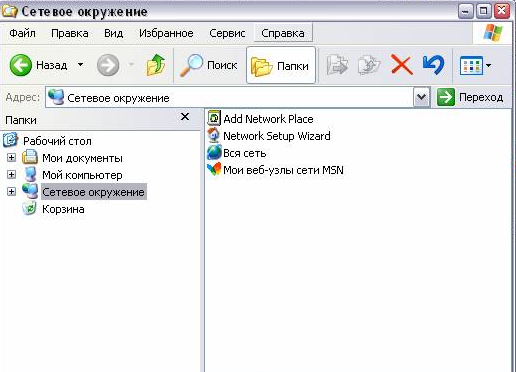Select the Вся сеть label
Image resolution: width=516 pixels, height=372 pixels.
245,153
